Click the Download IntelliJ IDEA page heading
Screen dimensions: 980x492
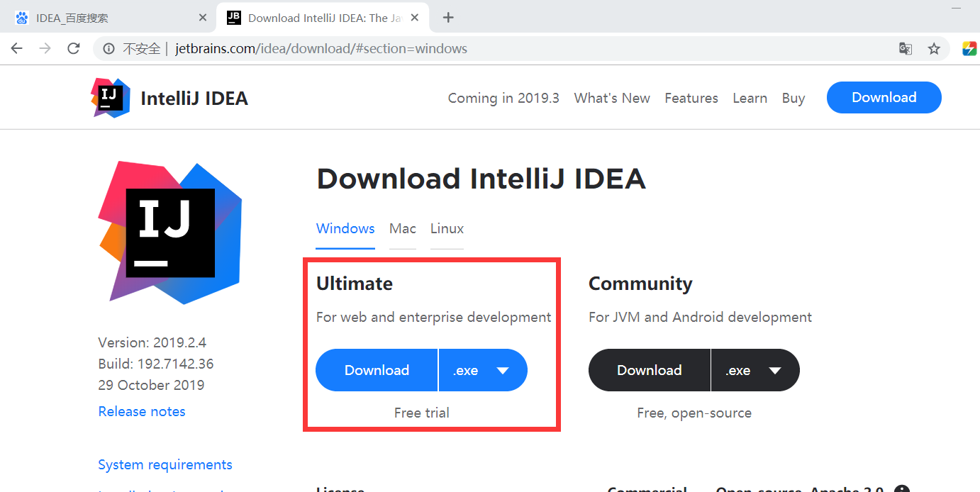click(x=481, y=179)
